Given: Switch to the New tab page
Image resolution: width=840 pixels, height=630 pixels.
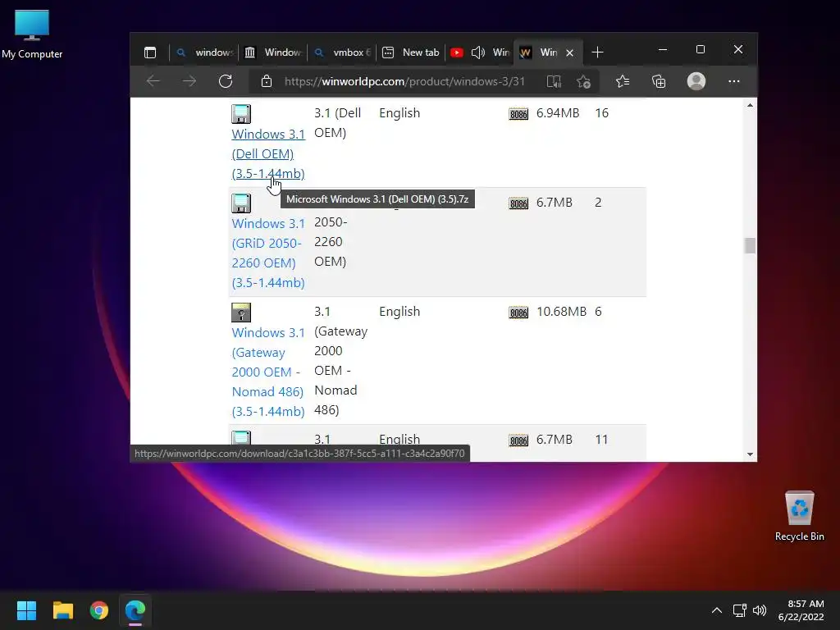Looking at the screenshot, I should 412,52.
